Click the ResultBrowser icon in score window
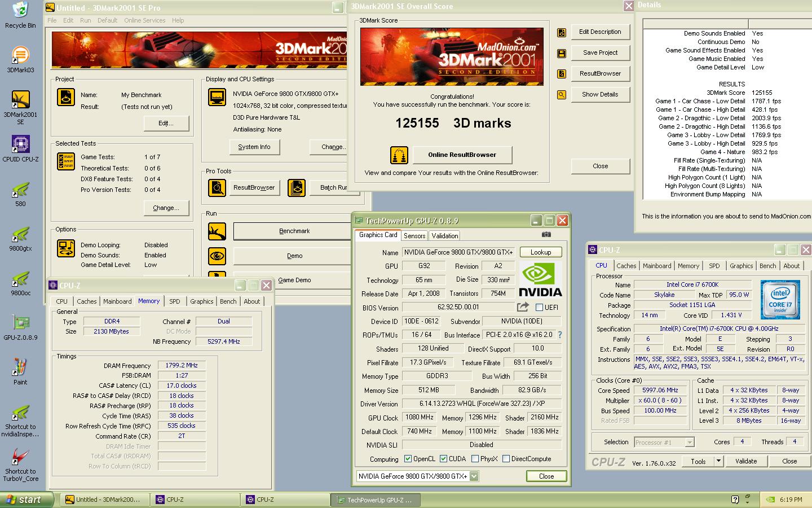 click(562, 74)
